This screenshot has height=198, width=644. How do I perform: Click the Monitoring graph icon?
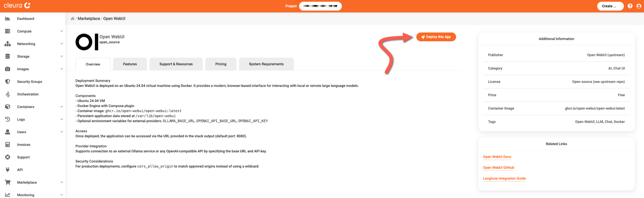point(7,195)
